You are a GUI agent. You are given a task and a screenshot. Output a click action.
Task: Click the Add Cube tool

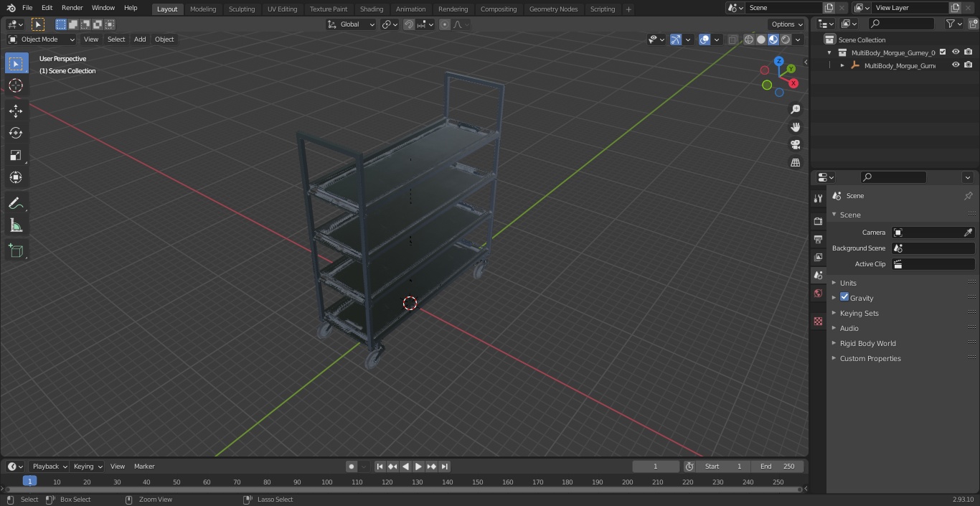click(x=16, y=251)
